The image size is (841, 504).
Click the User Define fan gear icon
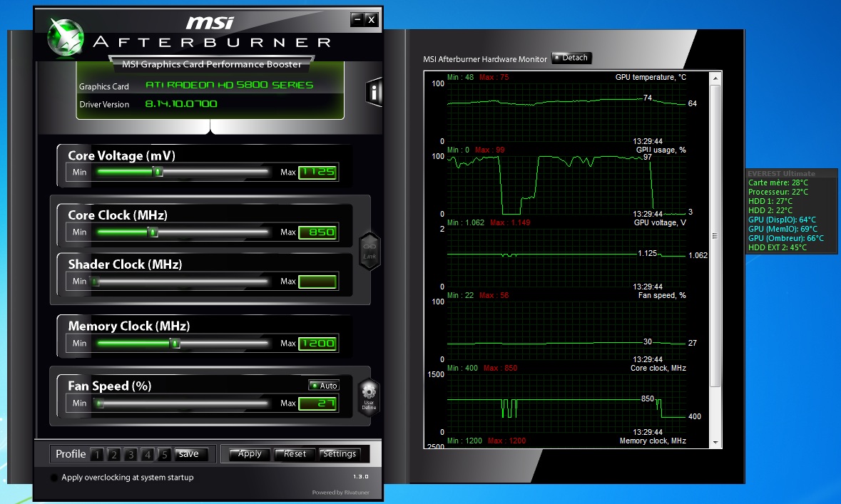[x=369, y=395]
